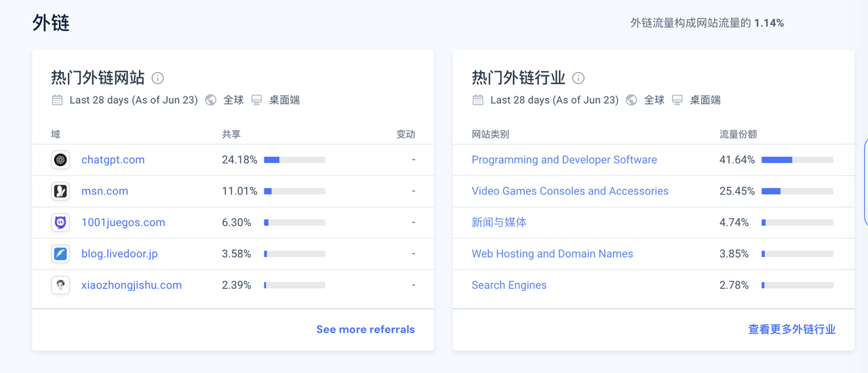Select Video Games Consoles and Accessories category
Viewport: 868px width, 373px height.
point(570,191)
